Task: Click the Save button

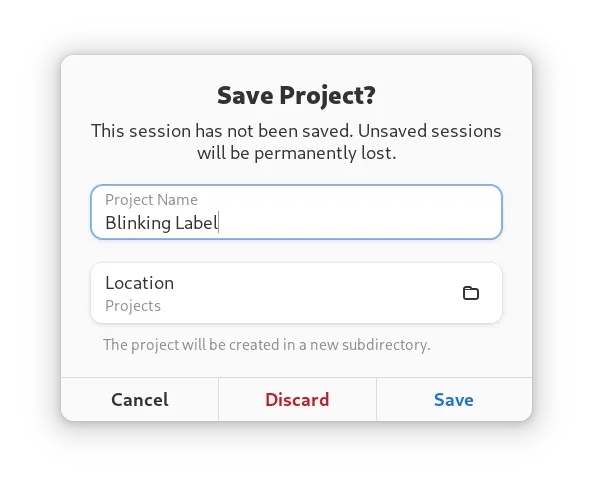Action: click(x=454, y=399)
